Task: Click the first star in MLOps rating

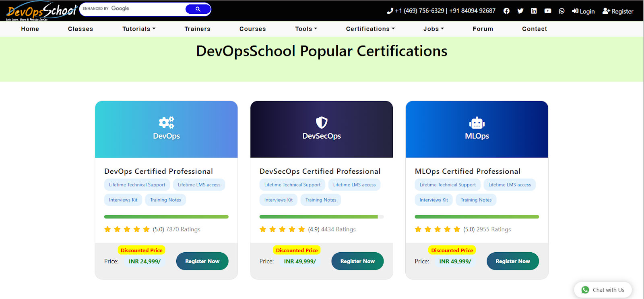Action: 418,229
